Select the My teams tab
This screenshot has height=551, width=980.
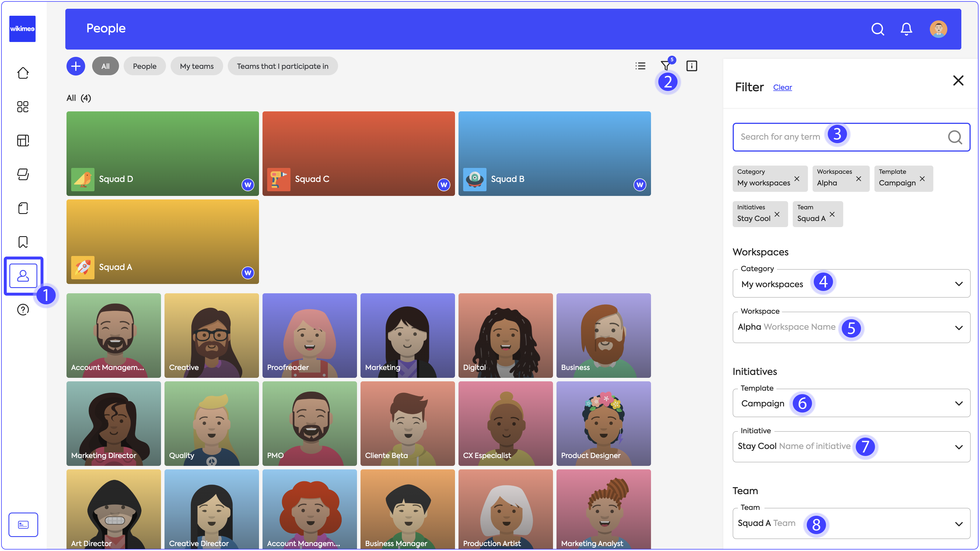(197, 66)
